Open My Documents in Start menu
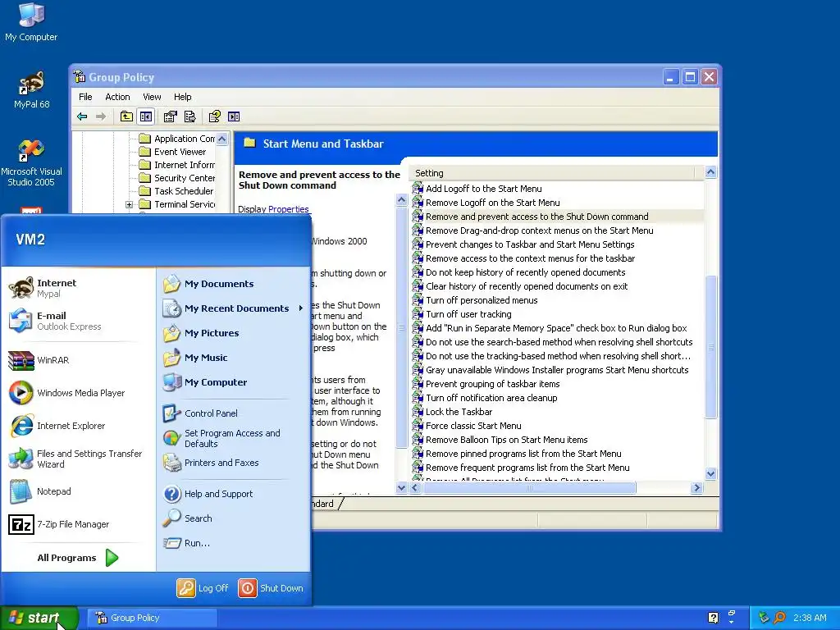Screen dimensions: 840x630 pos(208,284)
